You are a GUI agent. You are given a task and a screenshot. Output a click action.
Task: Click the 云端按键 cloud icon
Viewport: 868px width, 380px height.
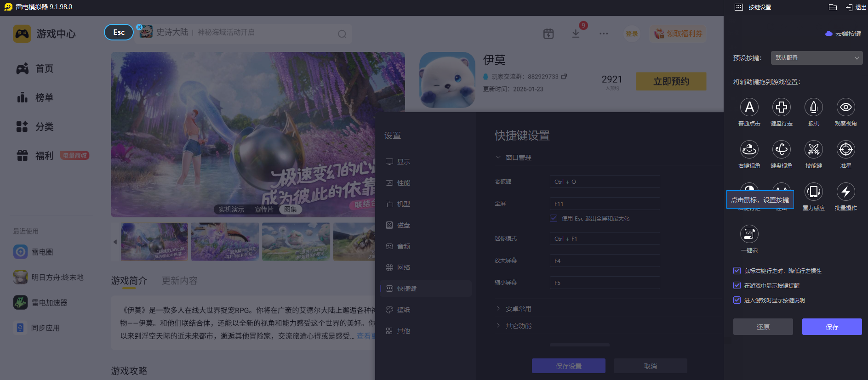(829, 34)
